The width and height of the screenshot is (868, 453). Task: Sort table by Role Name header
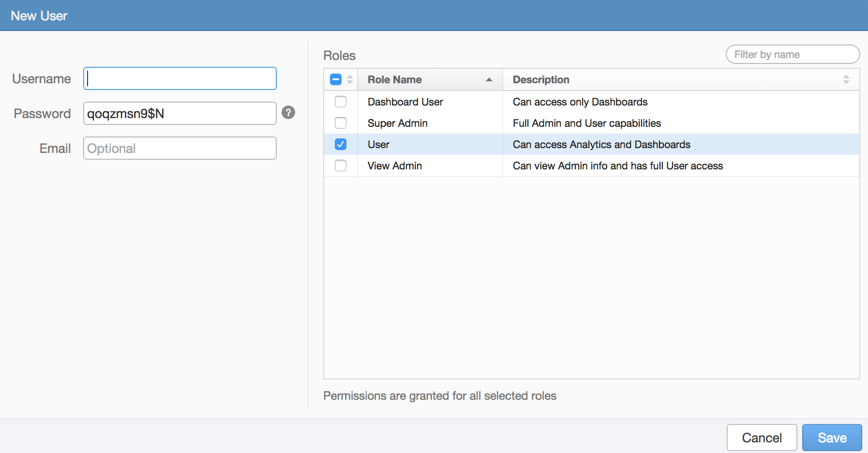[x=394, y=80]
